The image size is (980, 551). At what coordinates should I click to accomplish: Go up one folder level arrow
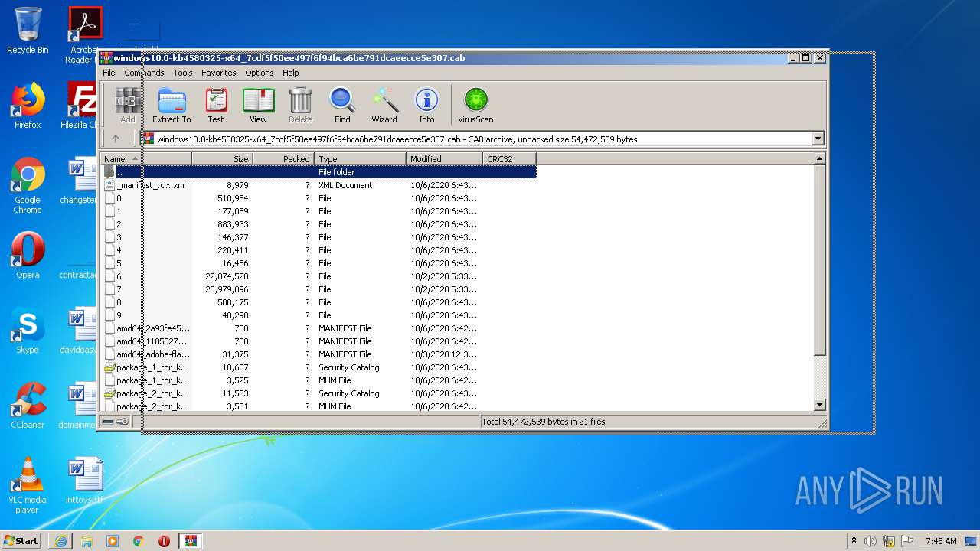coord(116,139)
